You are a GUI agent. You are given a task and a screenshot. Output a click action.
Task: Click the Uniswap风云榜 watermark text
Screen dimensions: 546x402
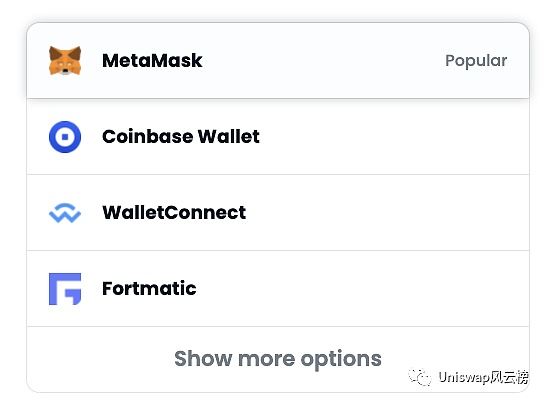[x=483, y=377]
